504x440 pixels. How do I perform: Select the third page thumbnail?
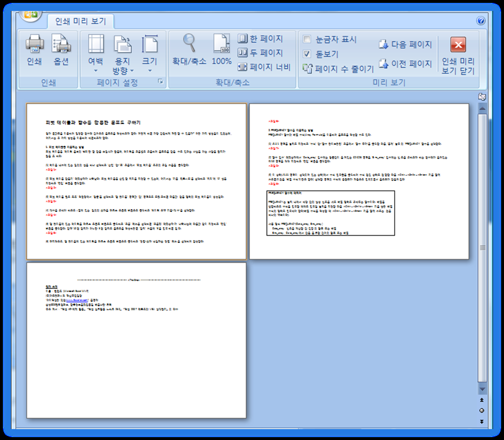point(136,340)
